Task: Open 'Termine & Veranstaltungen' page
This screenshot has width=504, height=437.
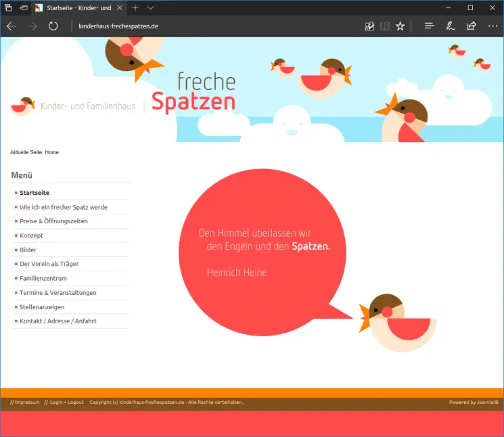Action: pyautogui.click(x=58, y=293)
